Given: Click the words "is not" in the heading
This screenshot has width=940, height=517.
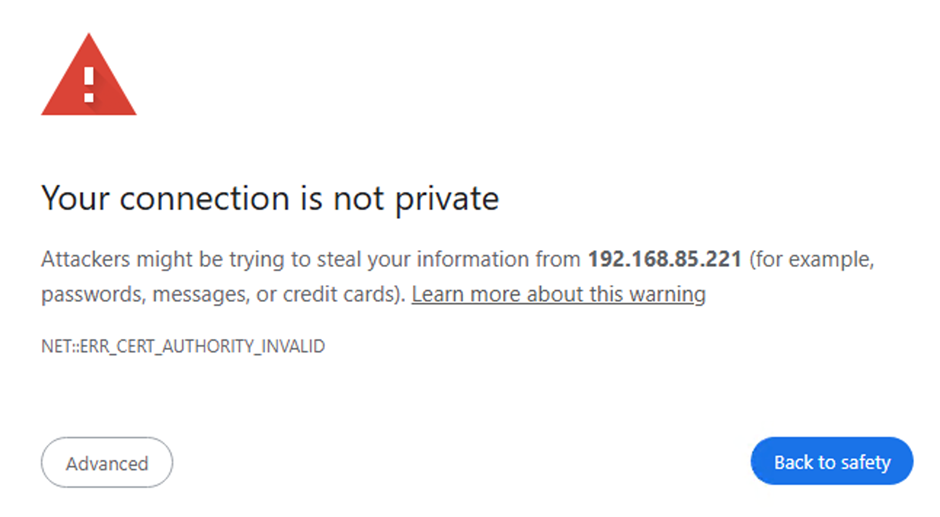Looking at the screenshot, I should [x=343, y=199].
